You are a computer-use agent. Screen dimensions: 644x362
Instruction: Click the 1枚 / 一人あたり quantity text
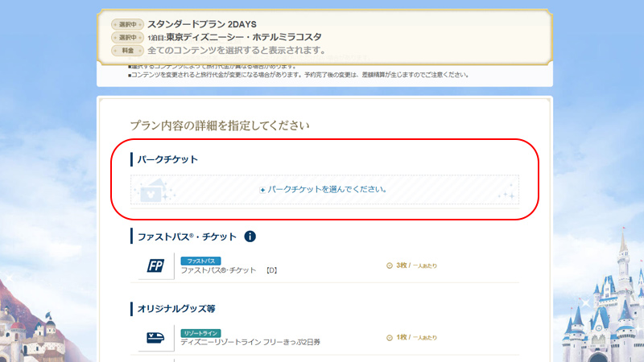pos(416,337)
